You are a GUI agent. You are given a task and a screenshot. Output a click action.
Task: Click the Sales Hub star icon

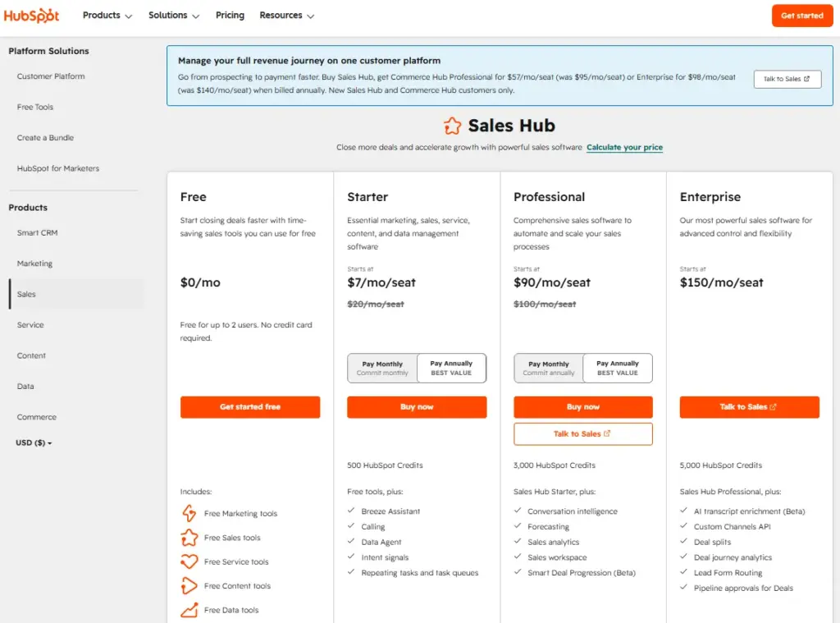[x=452, y=126]
